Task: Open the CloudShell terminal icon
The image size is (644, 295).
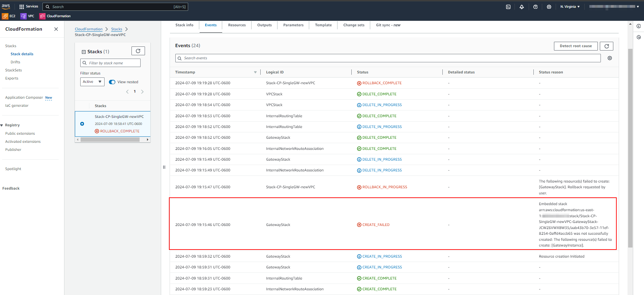Action: click(508, 7)
